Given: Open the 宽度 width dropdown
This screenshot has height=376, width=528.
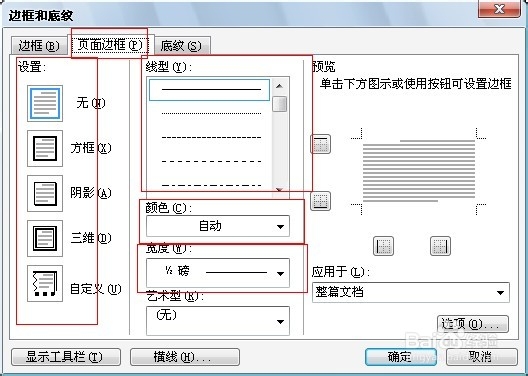Looking at the screenshot, I should 218,273.
